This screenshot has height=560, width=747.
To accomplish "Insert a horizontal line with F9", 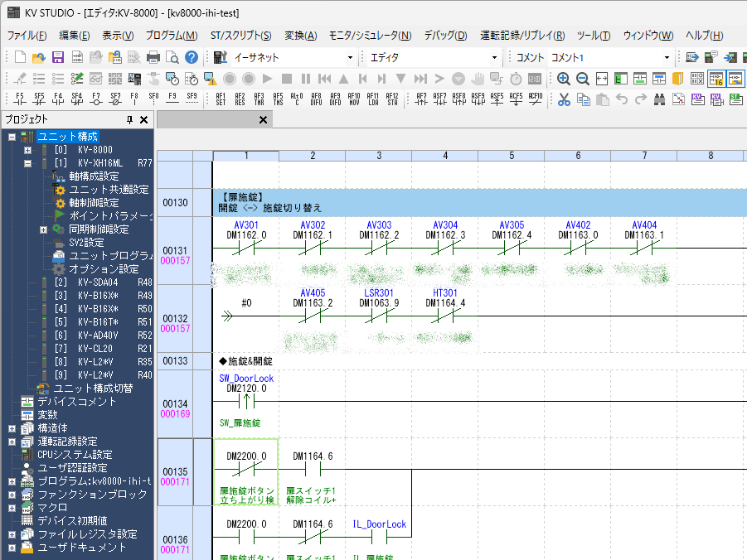I will 172,99.
